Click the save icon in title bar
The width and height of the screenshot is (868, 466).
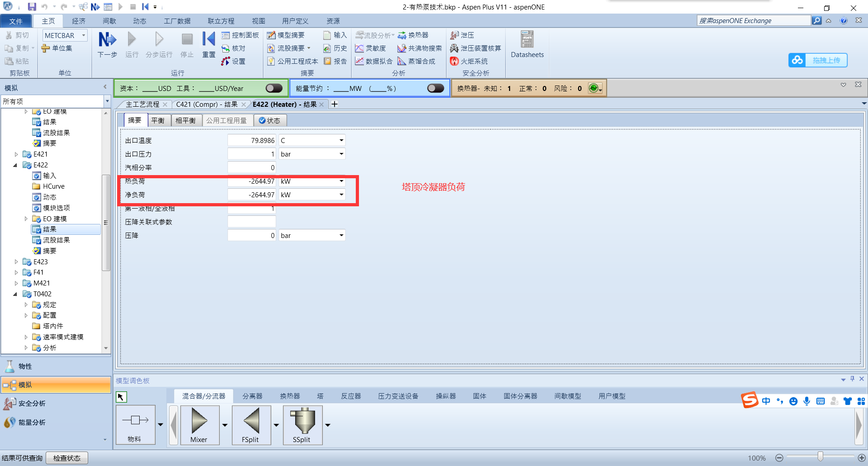tap(32, 7)
